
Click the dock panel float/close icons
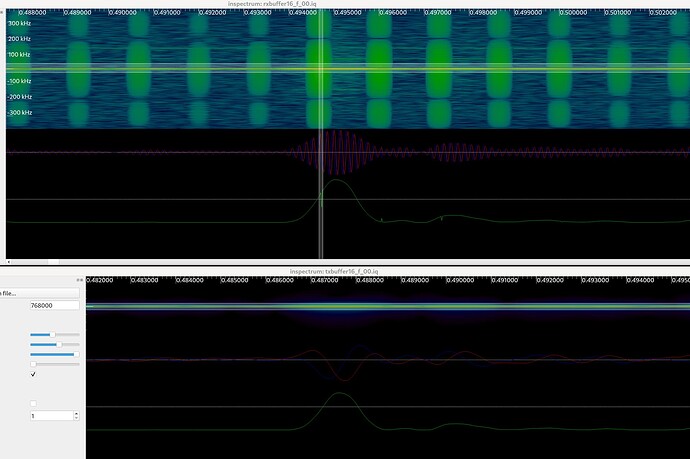tap(79, 280)
